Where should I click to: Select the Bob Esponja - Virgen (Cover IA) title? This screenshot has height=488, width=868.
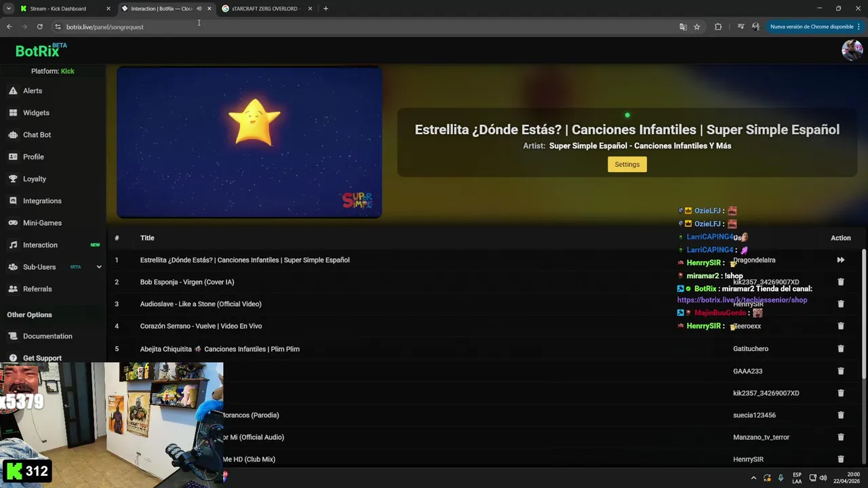(187, 282)
